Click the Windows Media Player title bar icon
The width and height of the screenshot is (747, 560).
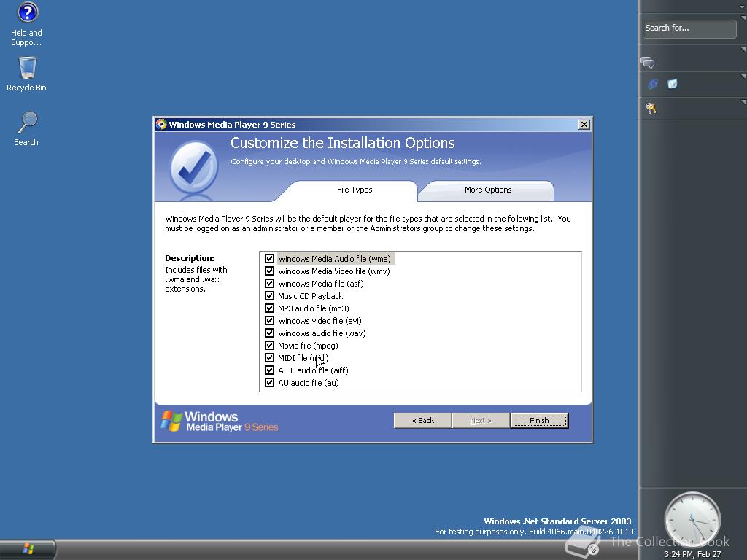point(161,124)
